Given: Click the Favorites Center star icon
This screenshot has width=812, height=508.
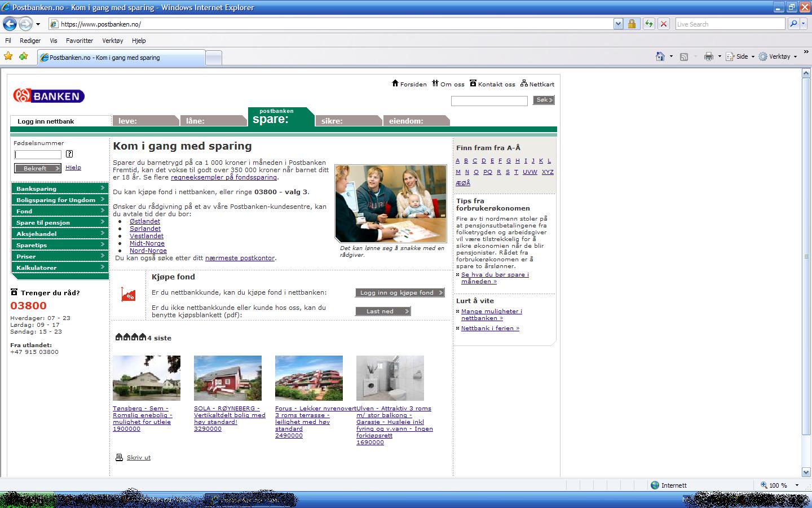Looking at the screenshot, I should click(8, 56).
